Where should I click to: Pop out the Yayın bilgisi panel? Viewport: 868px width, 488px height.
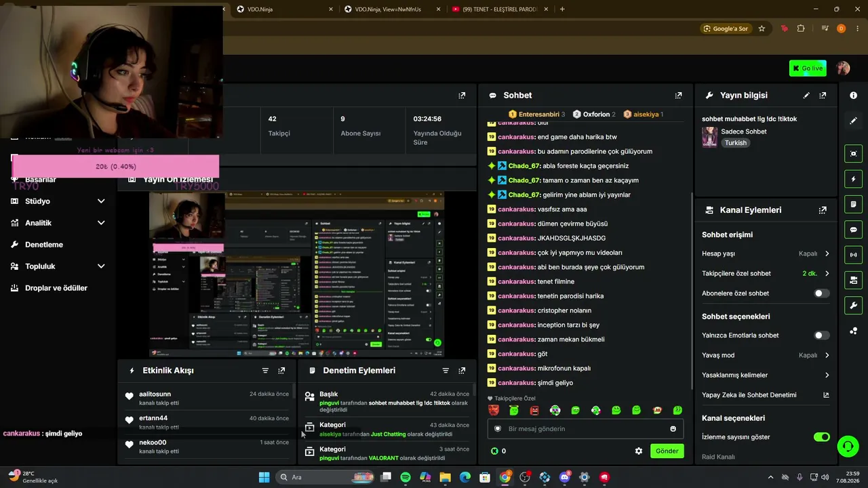[823, 96]
